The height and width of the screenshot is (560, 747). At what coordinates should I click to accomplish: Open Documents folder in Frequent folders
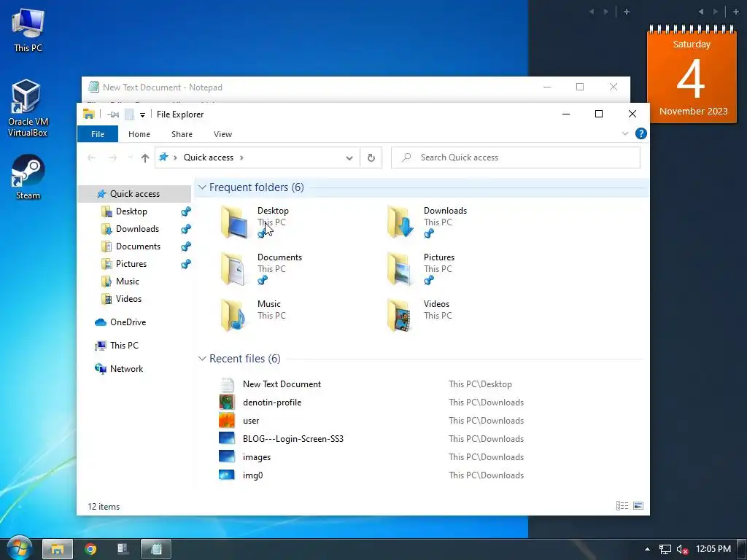click(x=262, y=268)
